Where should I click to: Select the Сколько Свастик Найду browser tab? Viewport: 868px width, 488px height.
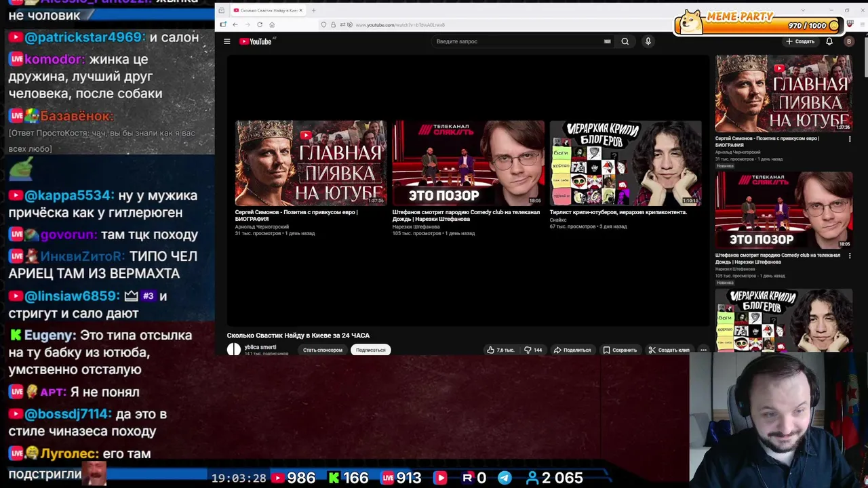click(268, 10)
